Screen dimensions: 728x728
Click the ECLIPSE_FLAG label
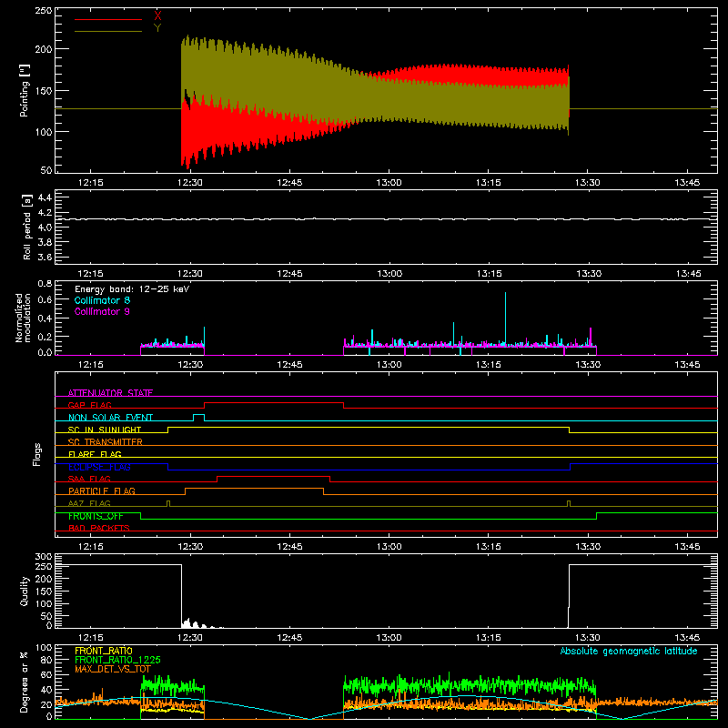(99, 467)
